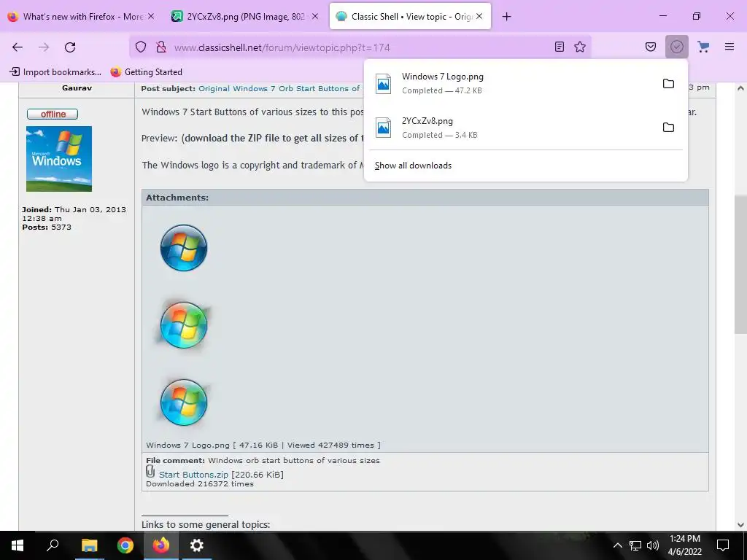Open File Explorer from the taskbar
747x560 pixels.
[x=89, y=545]
